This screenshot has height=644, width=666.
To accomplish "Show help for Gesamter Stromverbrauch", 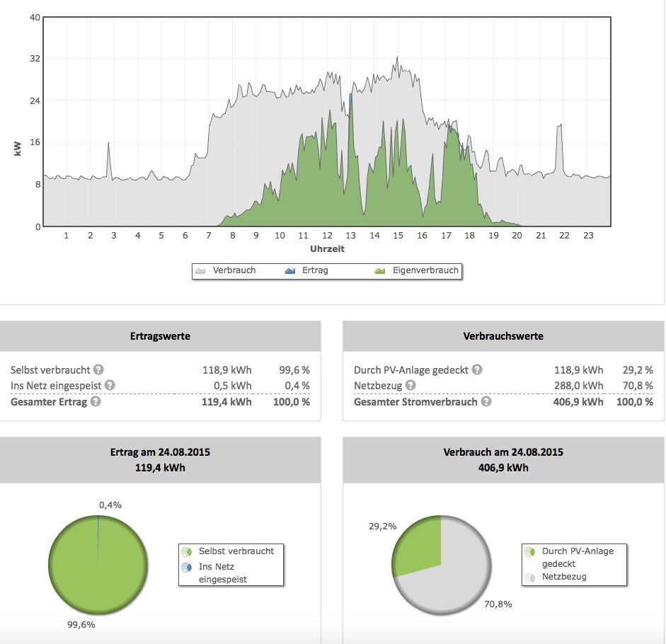I will click(x=486, y=402).
